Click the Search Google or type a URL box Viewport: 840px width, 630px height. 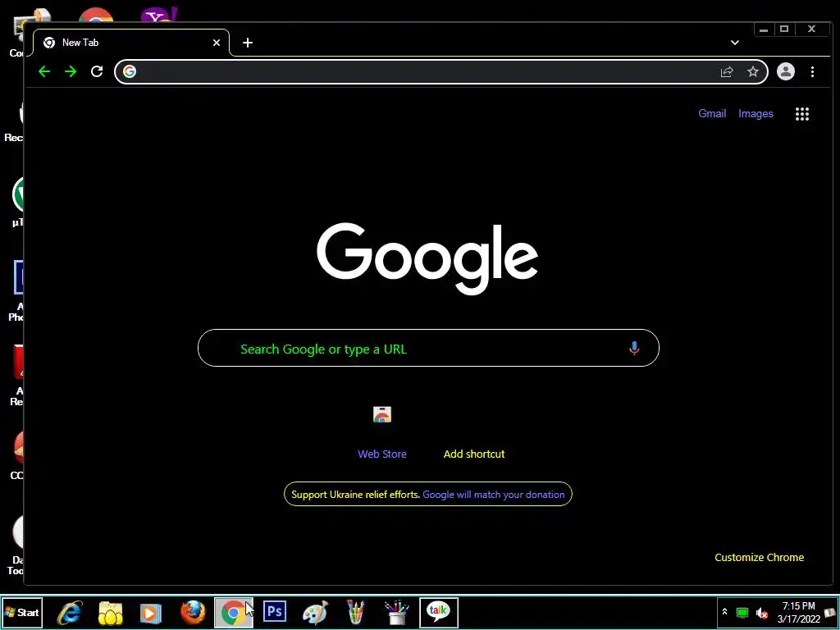[x=428, y=348]
